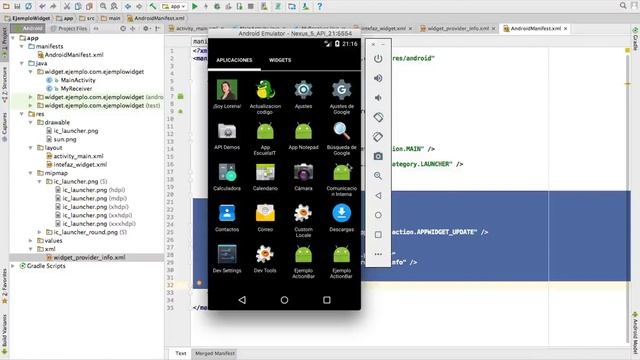Click emulator Zoom magnifier icon
Screen dimensions: 640x360
pos(378,176)
